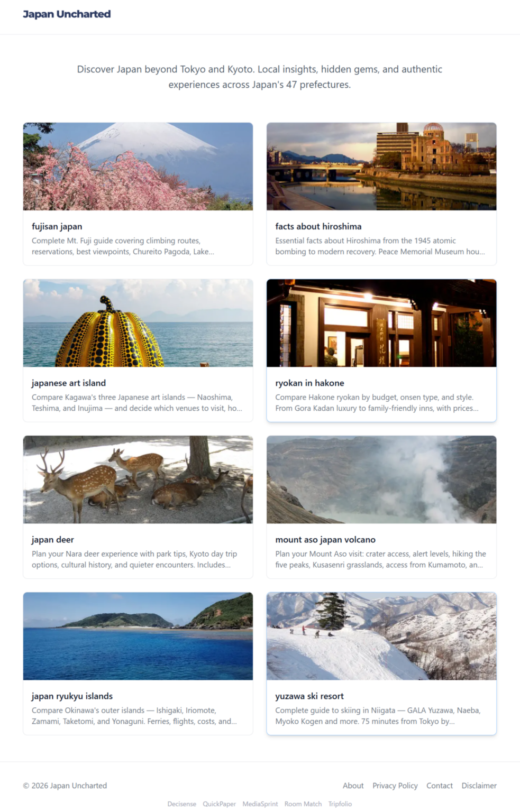Open the 'fujisan japan' article title
This screenshot has width=520, height=812.
coord(57,226)
